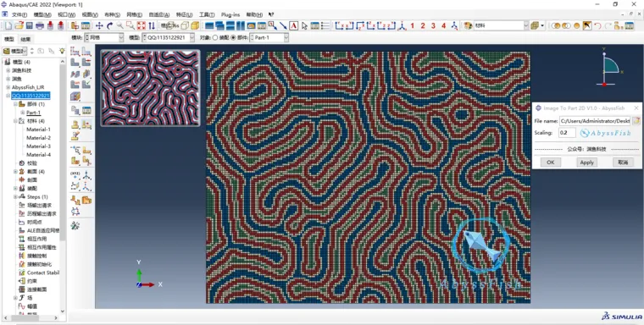Switch to the 结果 tab
Screen dimensions: 644x325
pos(25,40)
